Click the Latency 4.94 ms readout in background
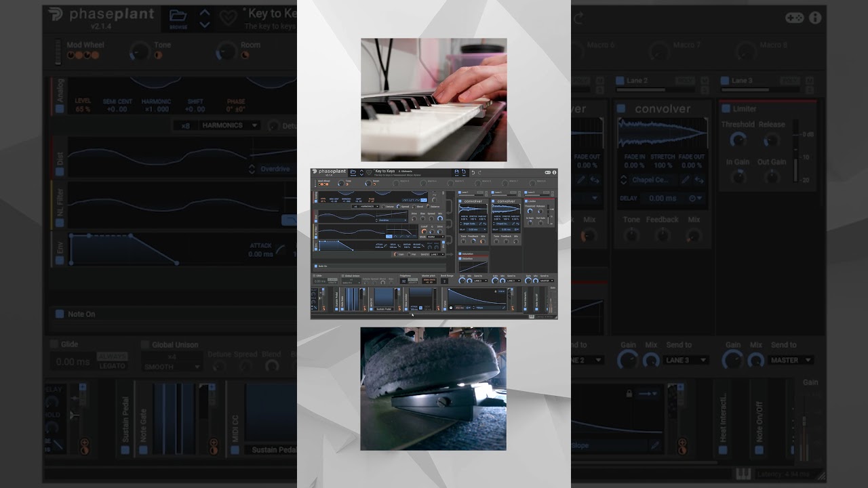 coord(783,473)
